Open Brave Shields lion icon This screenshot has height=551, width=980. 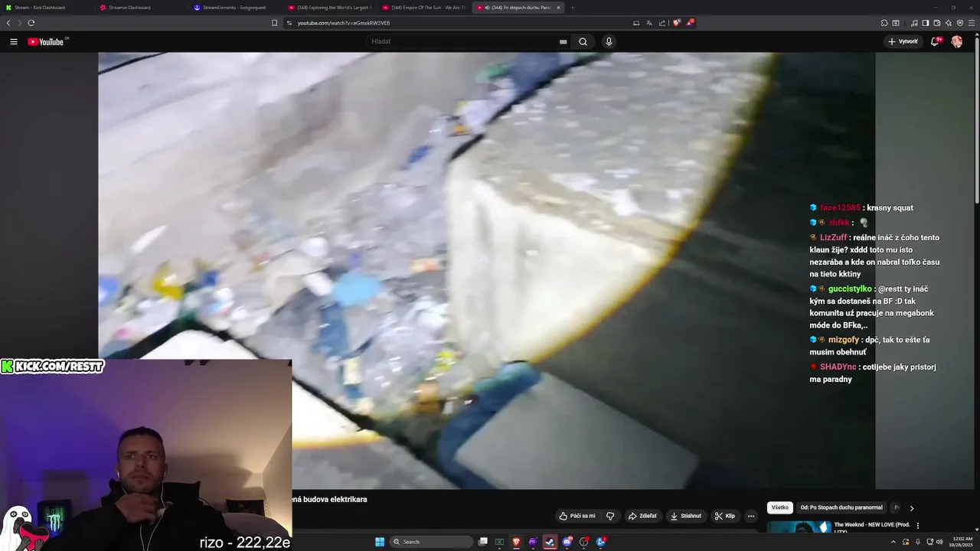[x=677, y=23]
